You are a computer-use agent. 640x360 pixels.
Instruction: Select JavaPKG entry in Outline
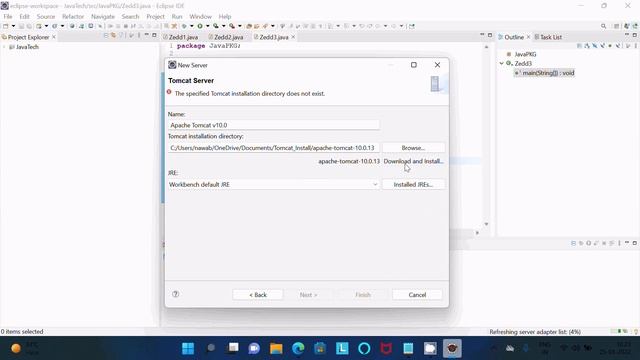tap(525, 54)
